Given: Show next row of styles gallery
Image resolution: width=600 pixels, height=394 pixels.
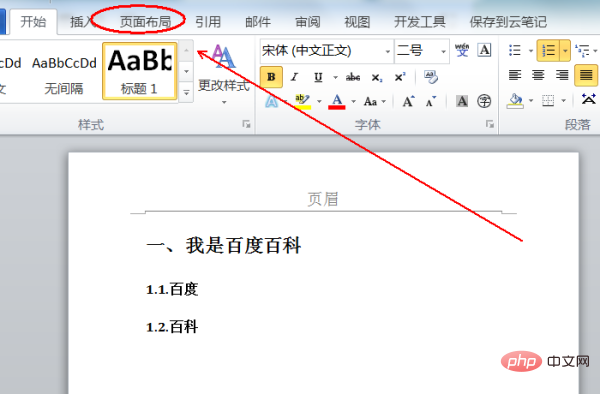Looking at the screenshot, I should point(186,71).
